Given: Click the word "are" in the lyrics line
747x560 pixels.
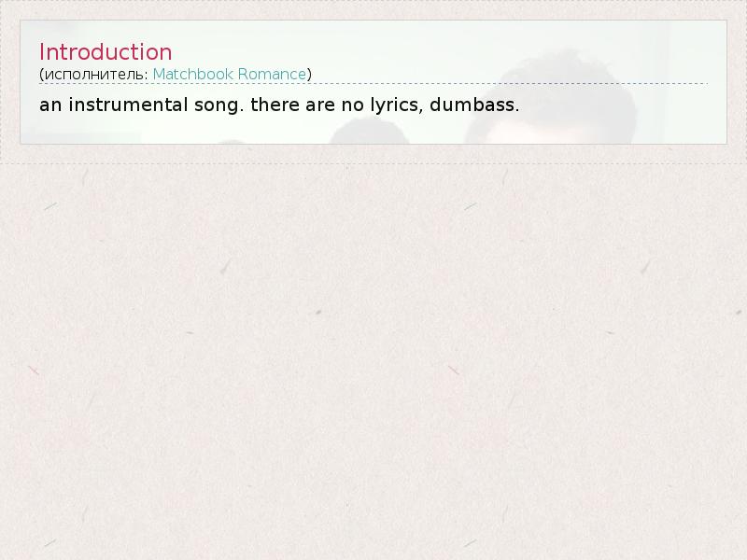Looking at the screenshot, I should pyautogui.click(x=320, y=105).
